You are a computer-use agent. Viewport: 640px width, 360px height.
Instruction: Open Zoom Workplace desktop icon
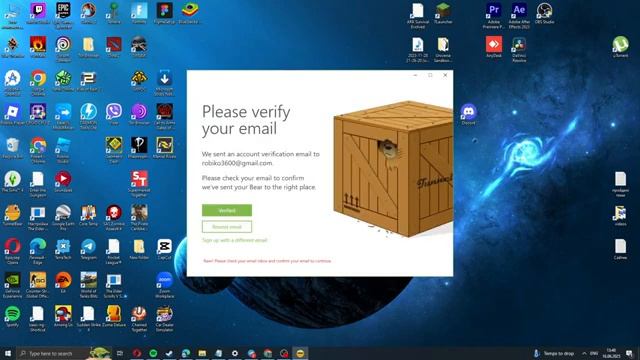tap(164, 285)
